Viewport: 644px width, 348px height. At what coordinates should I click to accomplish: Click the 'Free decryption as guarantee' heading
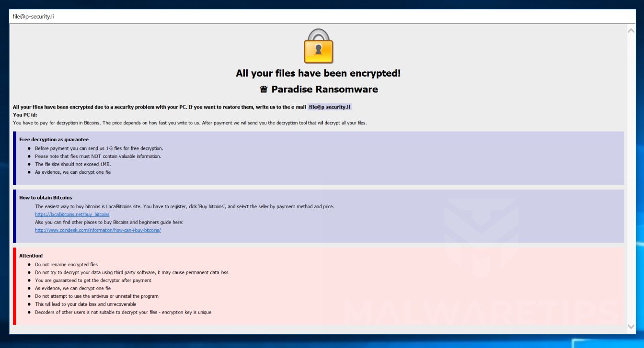[54, 140]
